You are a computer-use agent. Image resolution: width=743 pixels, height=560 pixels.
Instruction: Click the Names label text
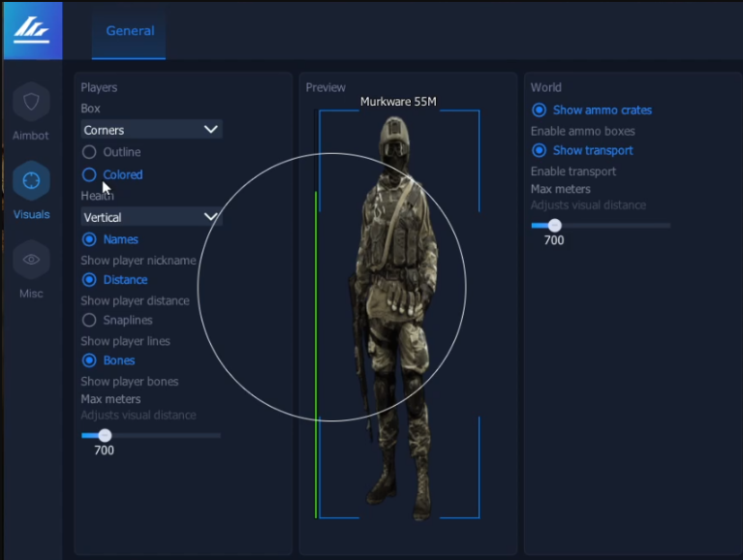pos(120,239)
